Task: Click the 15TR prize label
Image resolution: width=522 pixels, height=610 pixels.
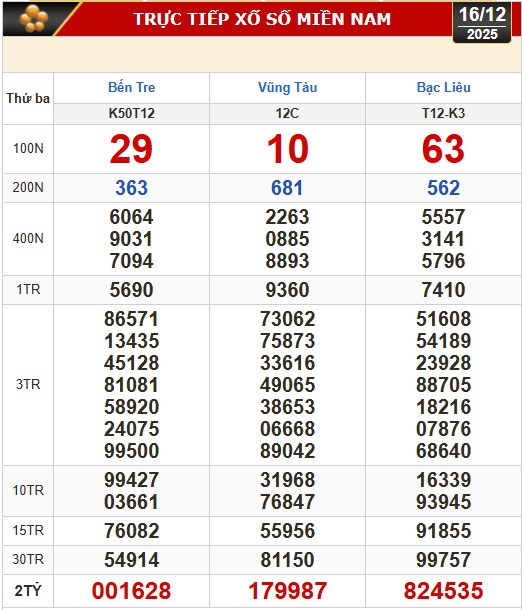Action: [28, 530]
